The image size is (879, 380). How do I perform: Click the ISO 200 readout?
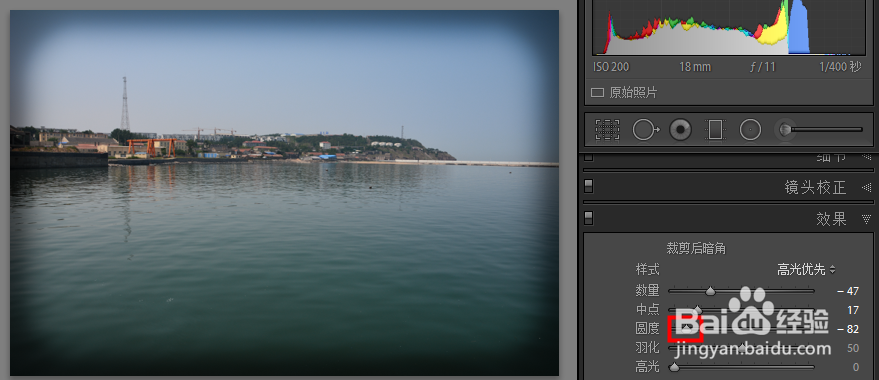point(611,67)
